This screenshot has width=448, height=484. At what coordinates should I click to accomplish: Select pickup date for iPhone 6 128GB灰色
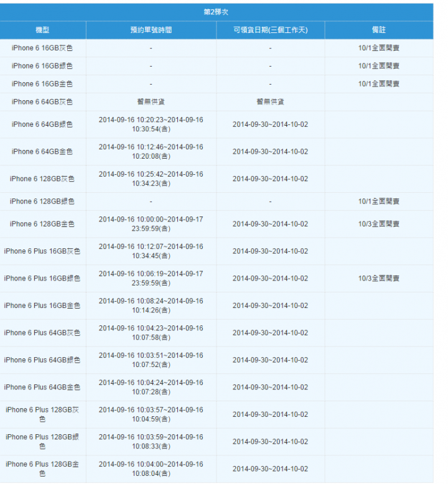271,179
